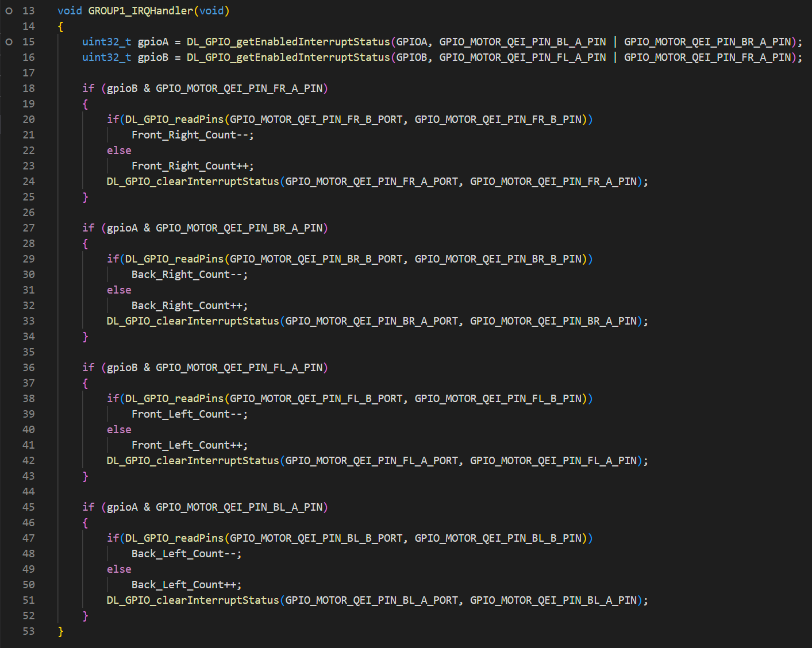
Task: Toggle the hollow breakpoint circle beside line 15
Action: [x=9, y=42]
